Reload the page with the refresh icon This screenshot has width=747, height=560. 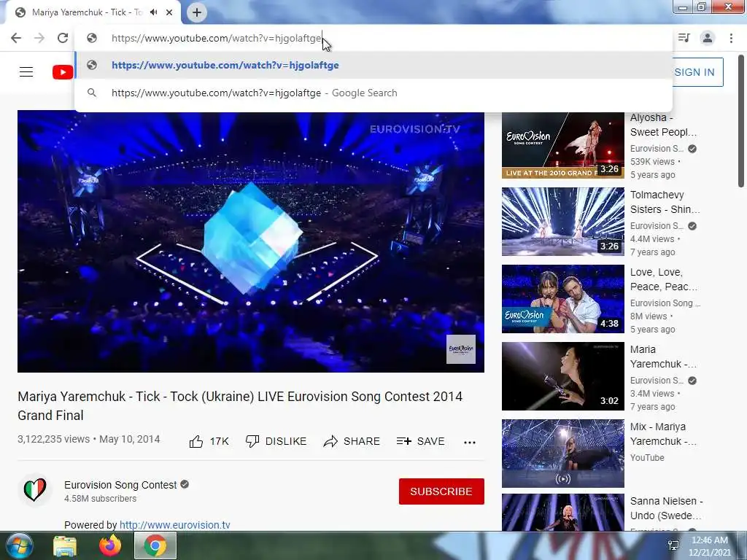63,38
